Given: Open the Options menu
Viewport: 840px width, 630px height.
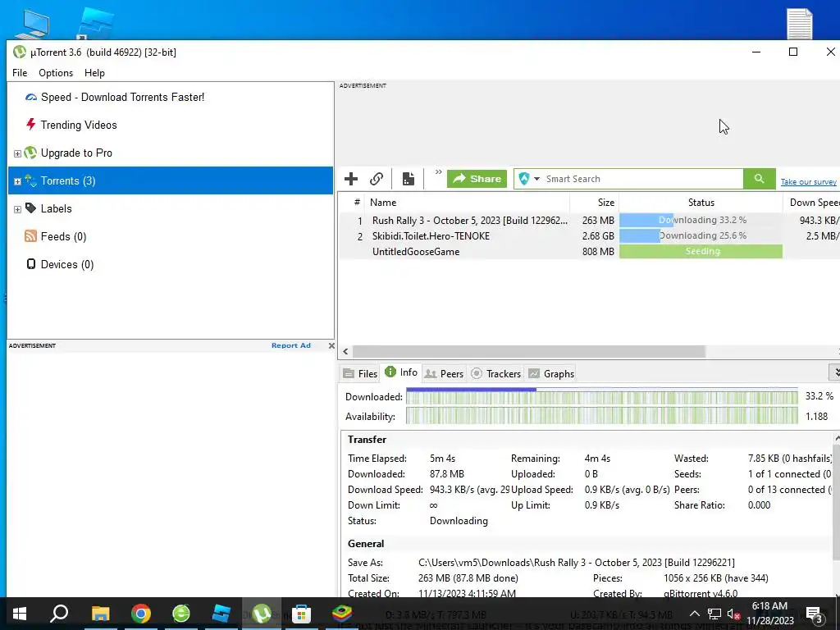Looking at the screenshot, I should point(56,73).
